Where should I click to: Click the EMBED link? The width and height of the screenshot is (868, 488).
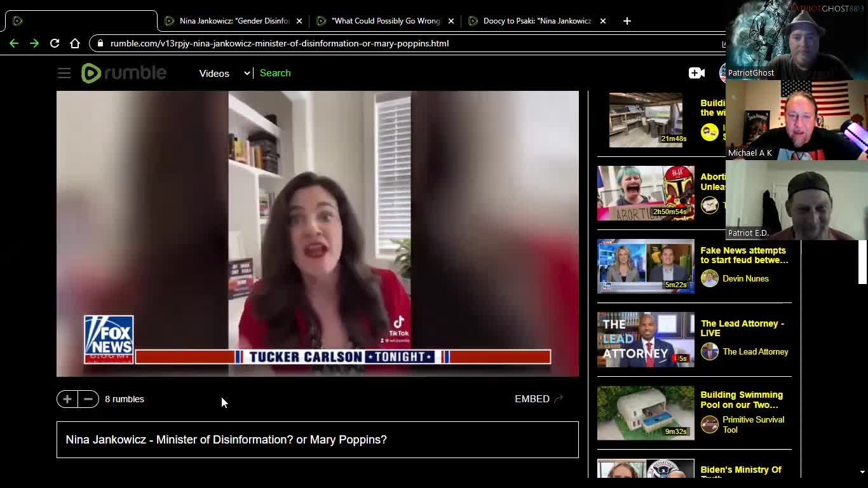532,399
